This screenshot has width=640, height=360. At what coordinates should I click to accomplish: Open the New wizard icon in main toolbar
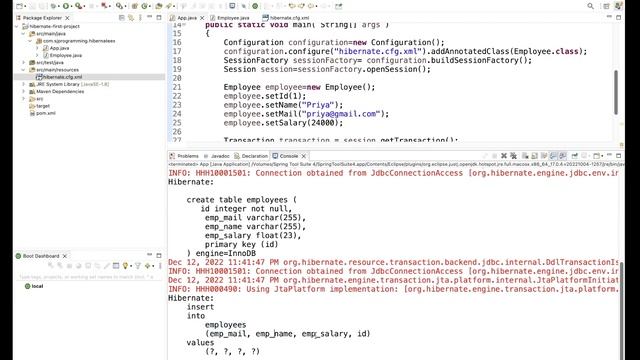coord(19,6)
